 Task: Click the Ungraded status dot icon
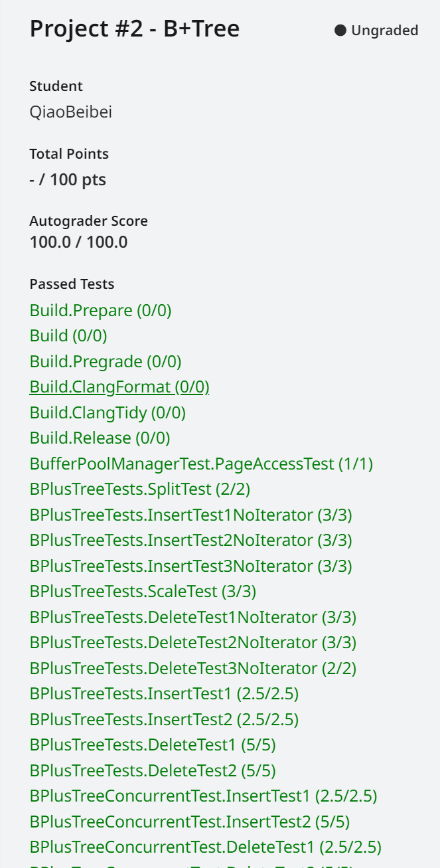click(x=340, y=30)
